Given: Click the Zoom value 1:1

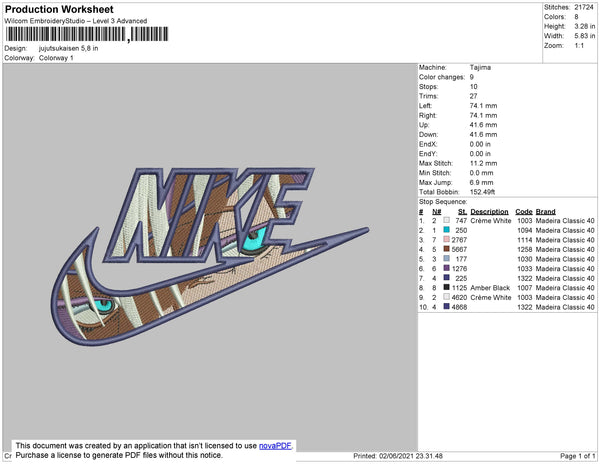Looking at the screenshot, I should 579,46.
